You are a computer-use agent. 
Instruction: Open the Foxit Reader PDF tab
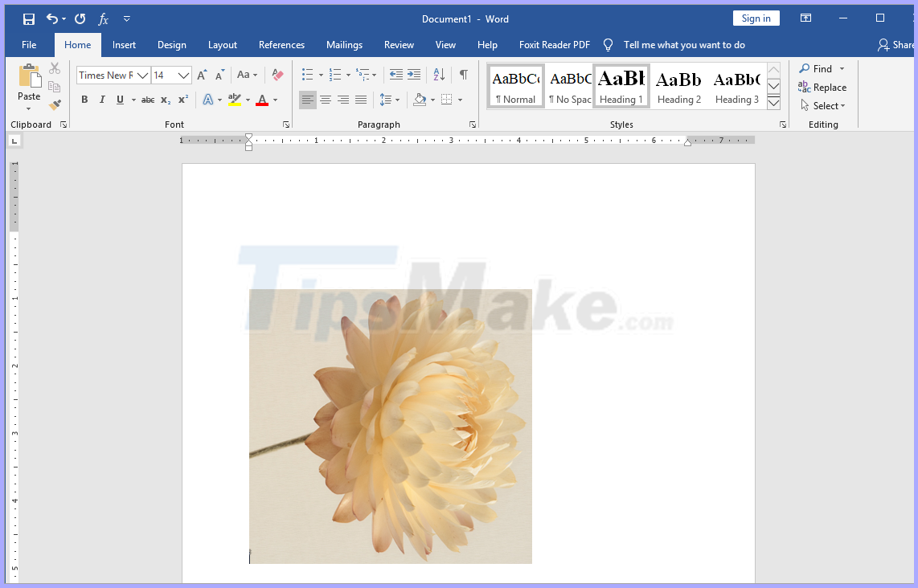click(x=554, y=45)
